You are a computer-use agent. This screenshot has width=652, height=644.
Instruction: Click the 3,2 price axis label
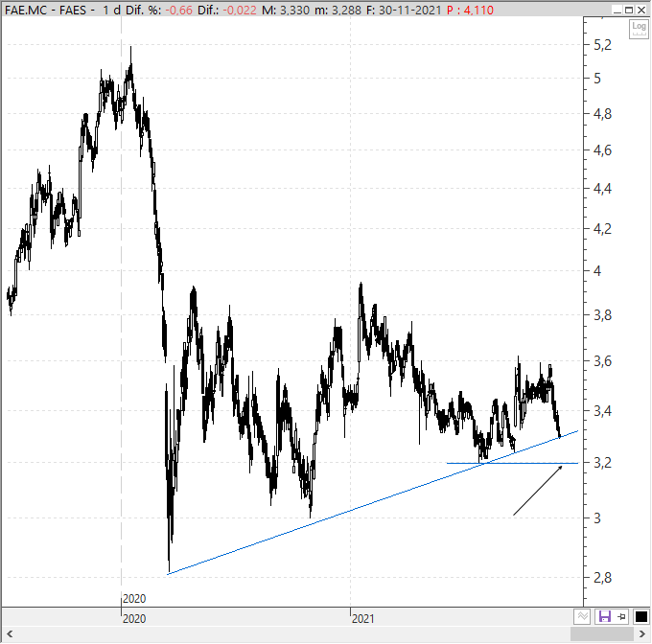coord(602,463)
